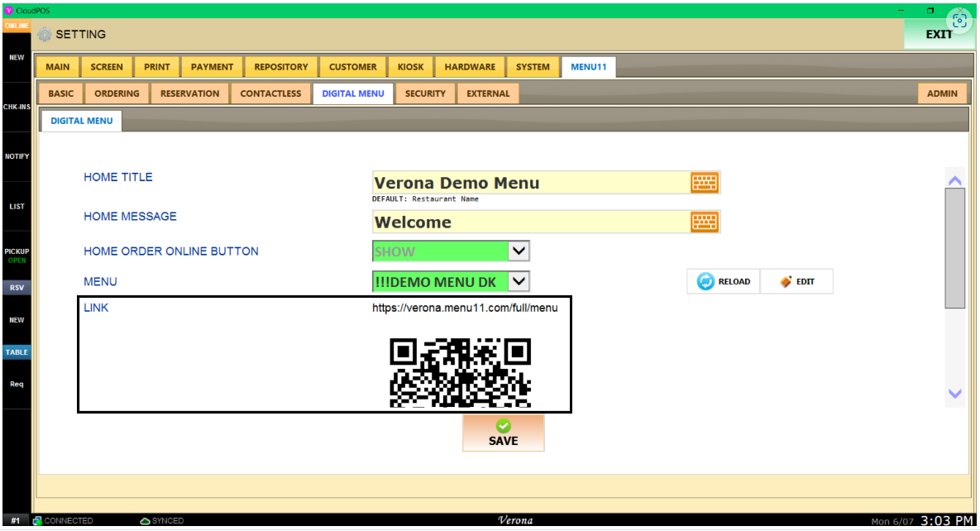Click the Reload menu button

point(724,282)
